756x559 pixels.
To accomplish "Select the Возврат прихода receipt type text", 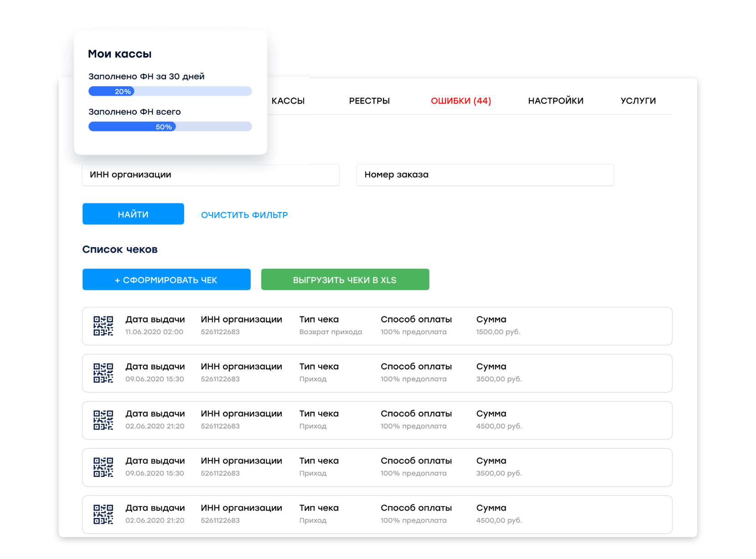I will tap(330, 332).
